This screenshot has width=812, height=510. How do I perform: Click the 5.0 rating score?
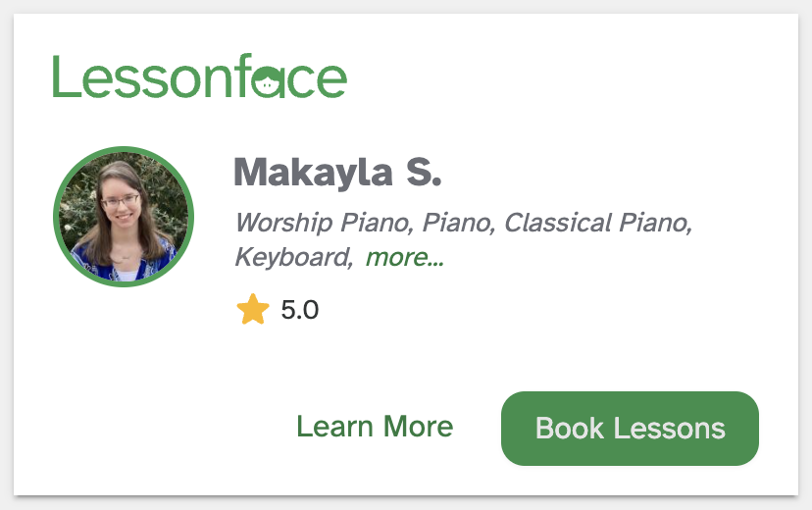[x=299, y=311]
